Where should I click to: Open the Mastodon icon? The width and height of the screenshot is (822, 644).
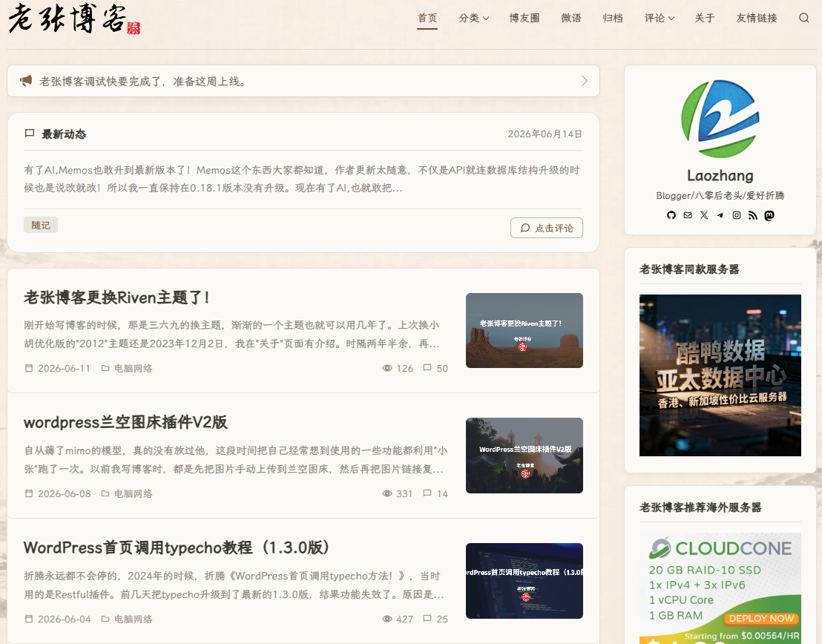[769, 215]
